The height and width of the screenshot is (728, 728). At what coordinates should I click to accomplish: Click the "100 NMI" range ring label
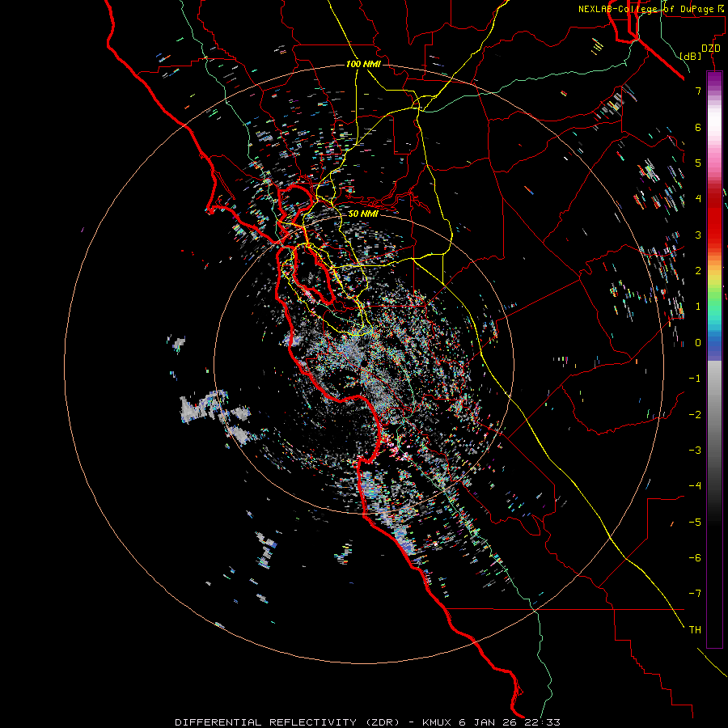(x=363, y=64)
